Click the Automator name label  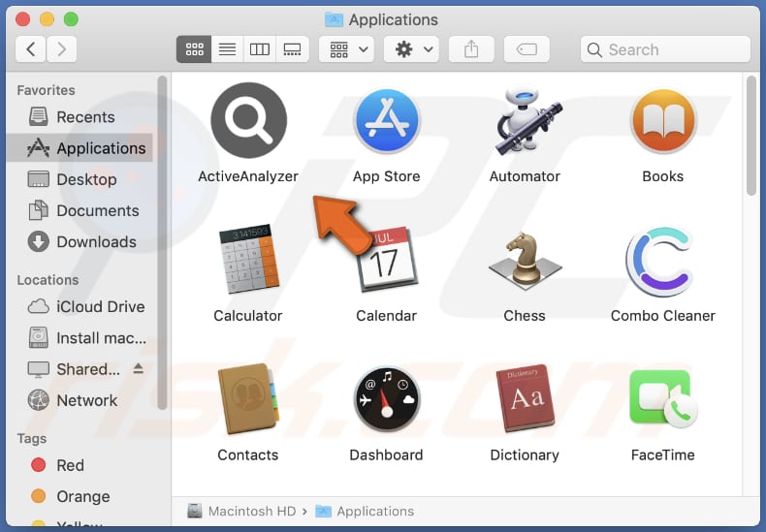point(525,176)
